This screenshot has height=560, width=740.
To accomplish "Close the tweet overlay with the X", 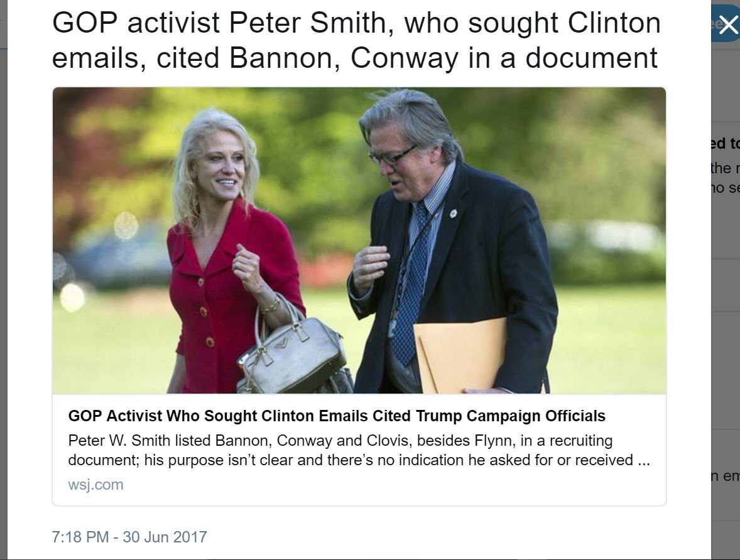I will pyautogui.click(x=728, y=24).
